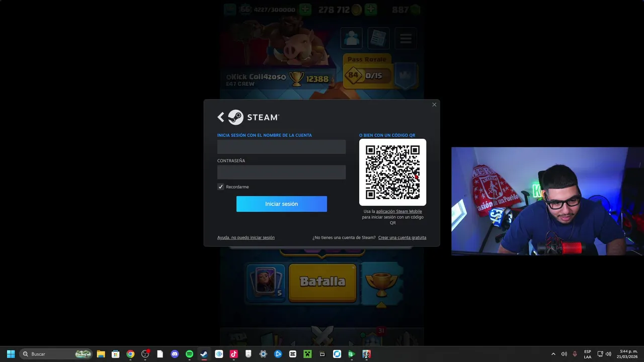
Task: Open Google Chrome from the taskbar
Action: 130,354
